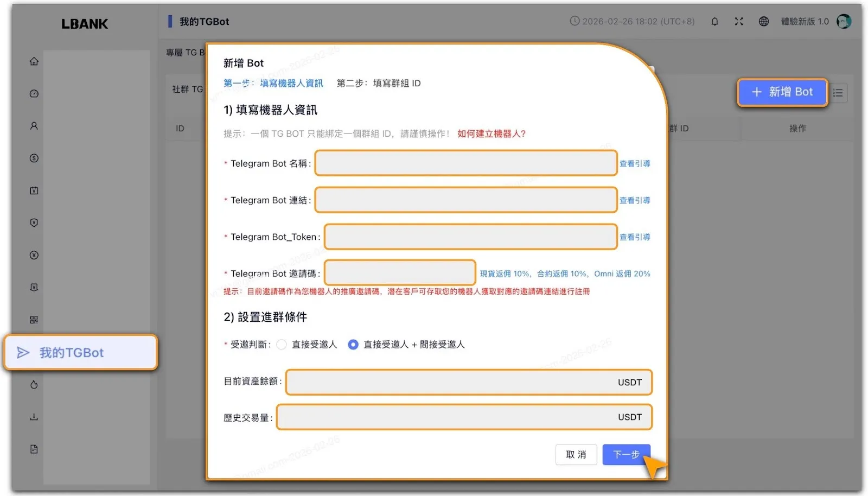
Task: Open the language globe icon
Action: pyautogui.click(x=764, y=22)
